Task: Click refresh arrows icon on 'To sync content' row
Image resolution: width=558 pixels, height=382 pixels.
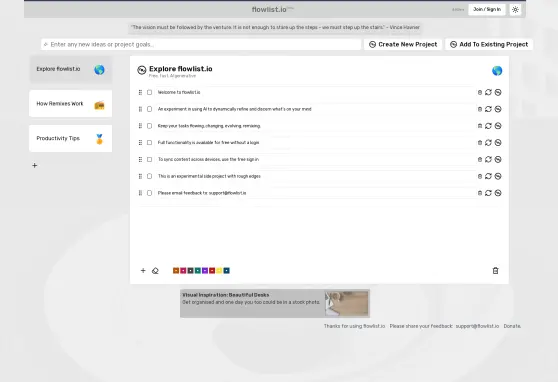Action: click(488, 159)
